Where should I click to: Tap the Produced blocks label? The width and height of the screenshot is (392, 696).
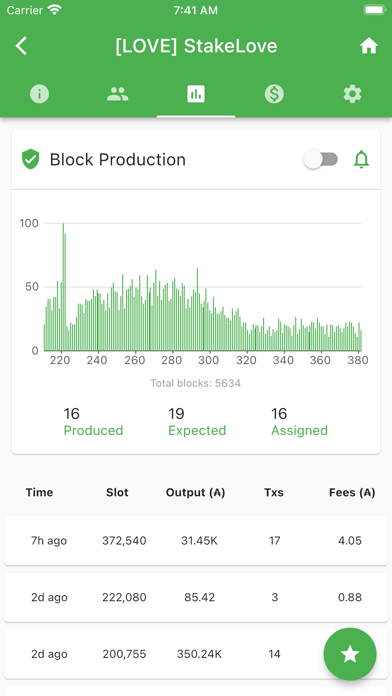point(93,430)
